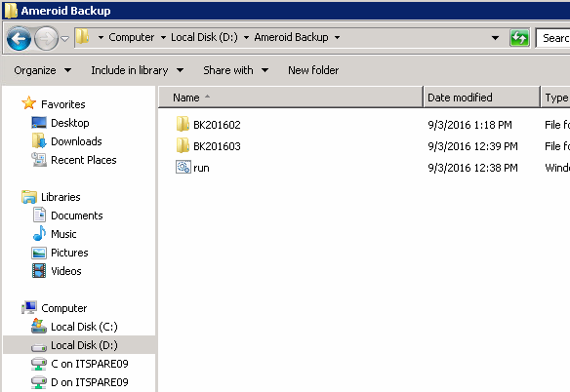
Task: Select the run file name
Action: [201, 168]
